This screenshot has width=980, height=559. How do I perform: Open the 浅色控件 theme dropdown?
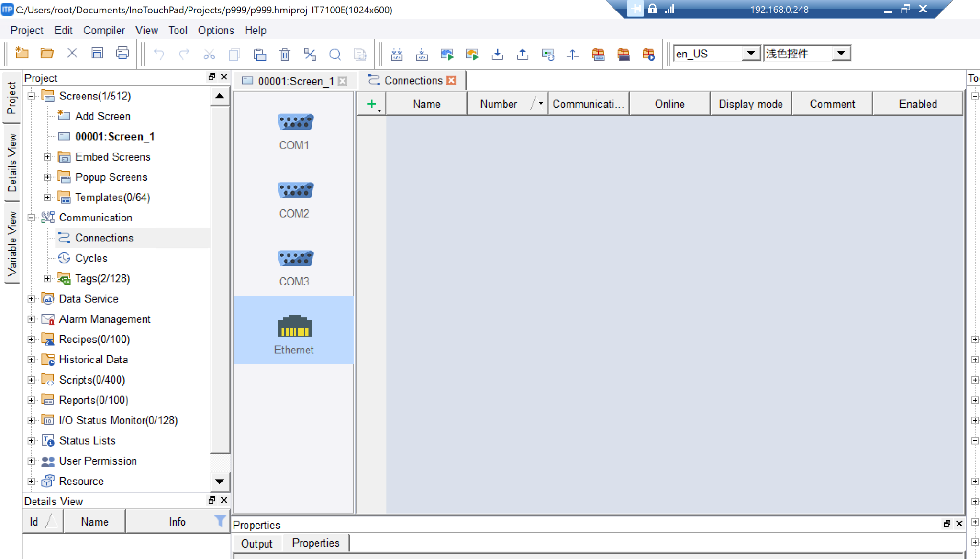[841, 53]
